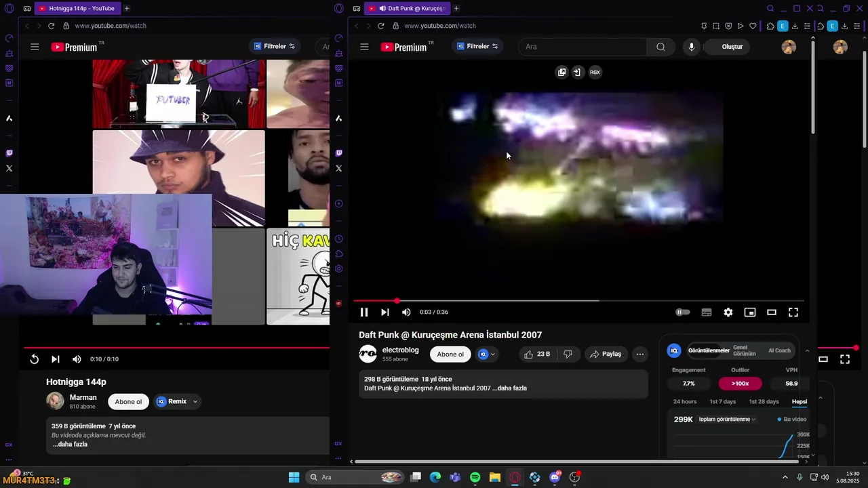This screenshot has height=488, width=868.
Task: Reload the page in the right browser window
Action: [380, 26]
